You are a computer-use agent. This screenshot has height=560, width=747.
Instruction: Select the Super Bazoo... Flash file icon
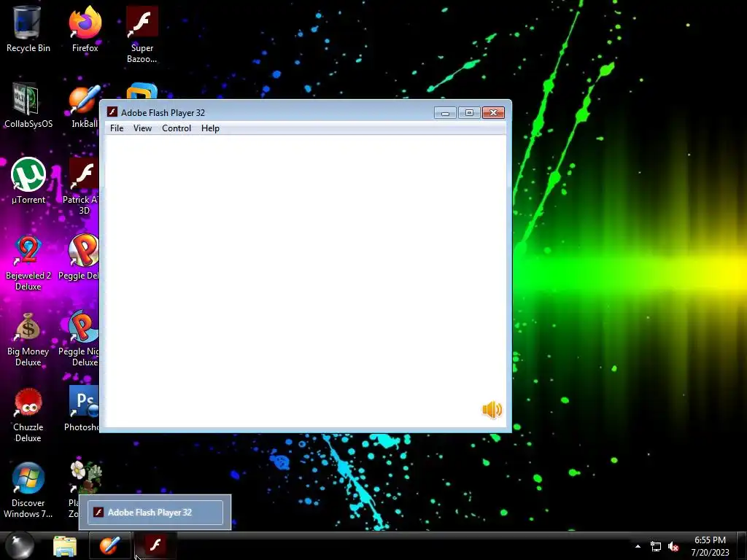point(142,34)
